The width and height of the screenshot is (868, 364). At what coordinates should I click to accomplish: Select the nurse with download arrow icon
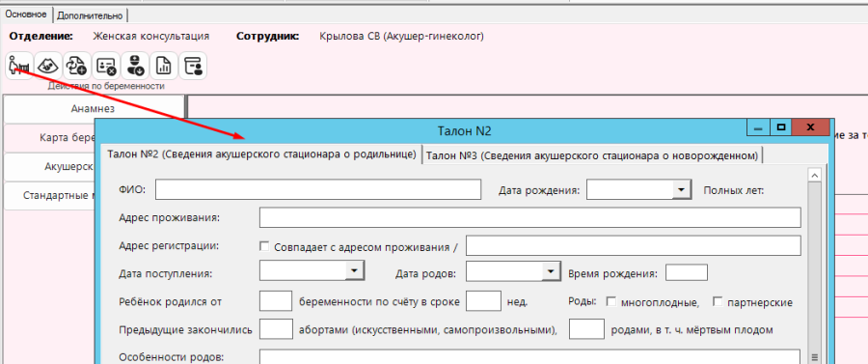134,67
